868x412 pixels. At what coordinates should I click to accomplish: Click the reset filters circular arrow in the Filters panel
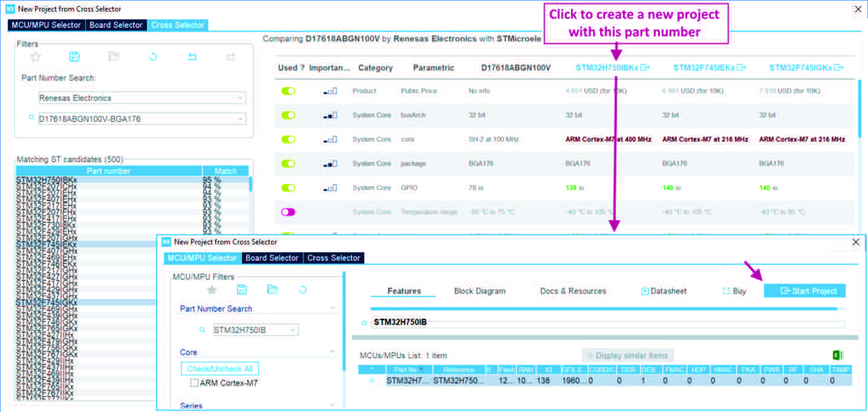153,57
